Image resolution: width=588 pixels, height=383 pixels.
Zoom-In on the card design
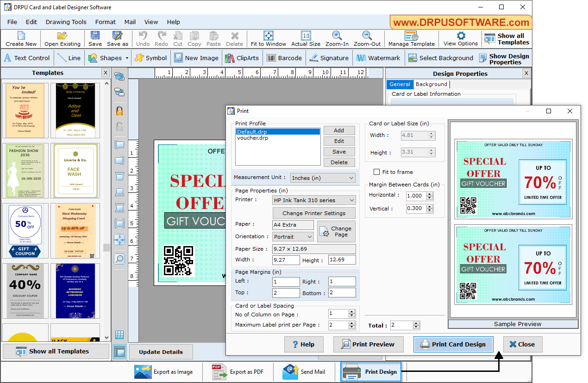(337, 38)
